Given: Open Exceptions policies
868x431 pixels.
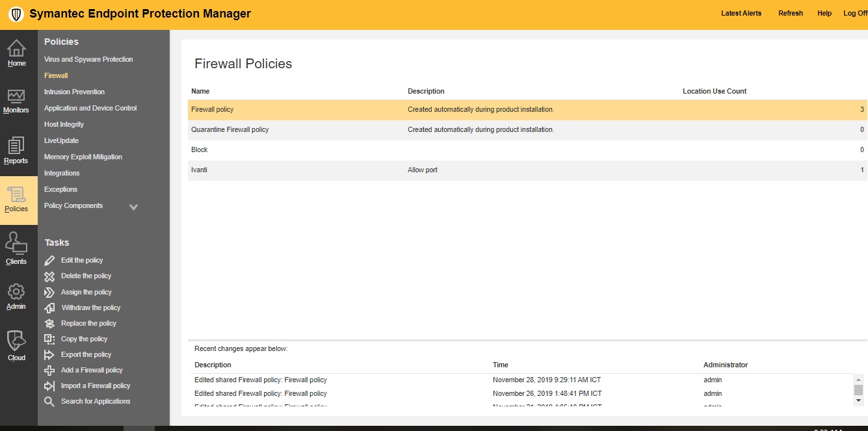Looking at the screenshot, I should (x=60, y=189).
